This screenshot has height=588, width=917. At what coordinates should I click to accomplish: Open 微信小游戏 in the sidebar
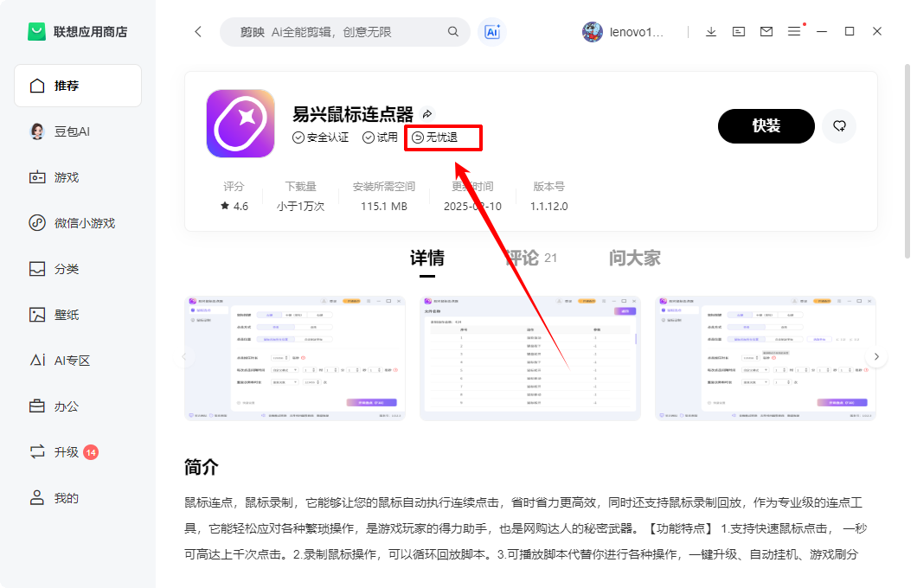click(78, 223)
